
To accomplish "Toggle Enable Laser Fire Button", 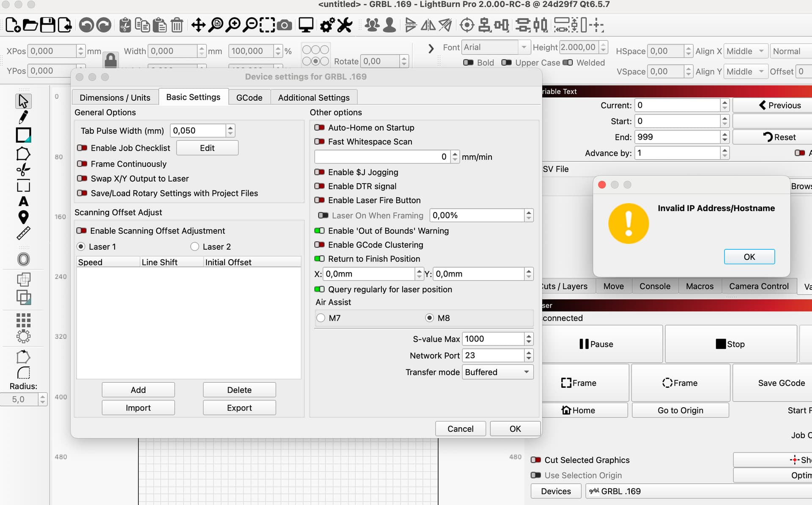I will point(319,200).
